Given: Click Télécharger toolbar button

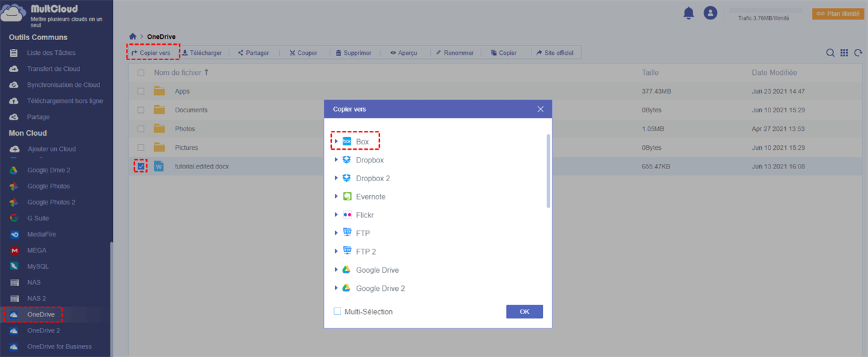Looking at the screenshot, I should click(202, 53).
